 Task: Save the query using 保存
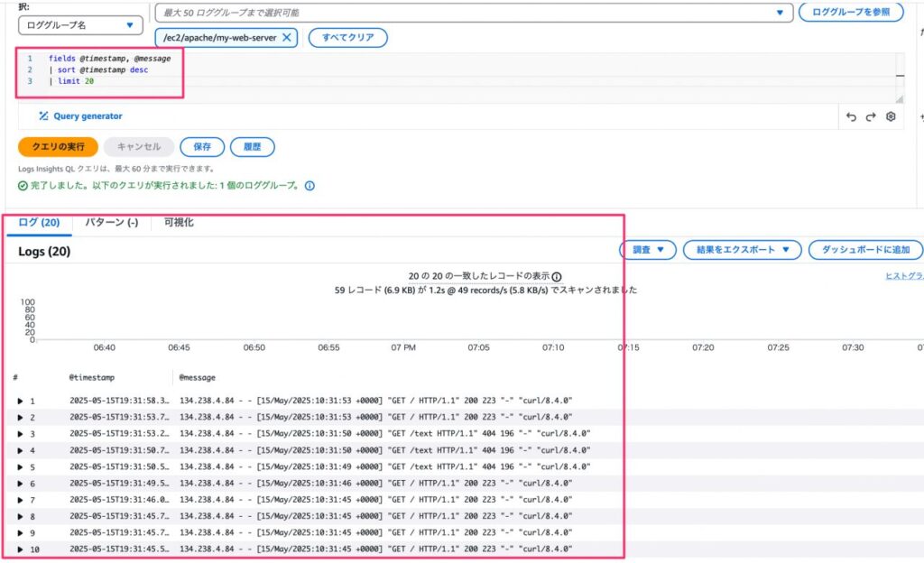[201, 146]
